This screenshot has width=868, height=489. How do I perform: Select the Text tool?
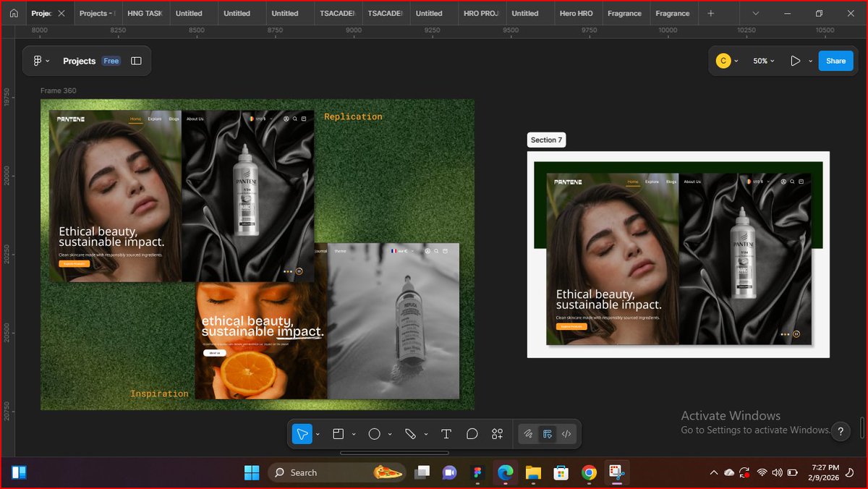(446, 433)
